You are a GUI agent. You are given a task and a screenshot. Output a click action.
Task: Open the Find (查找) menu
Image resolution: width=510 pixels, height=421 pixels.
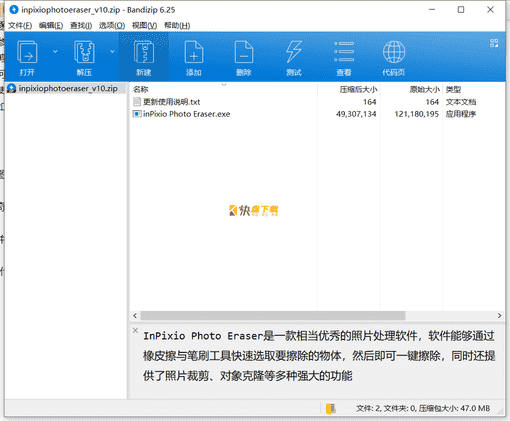coord(81,25)
